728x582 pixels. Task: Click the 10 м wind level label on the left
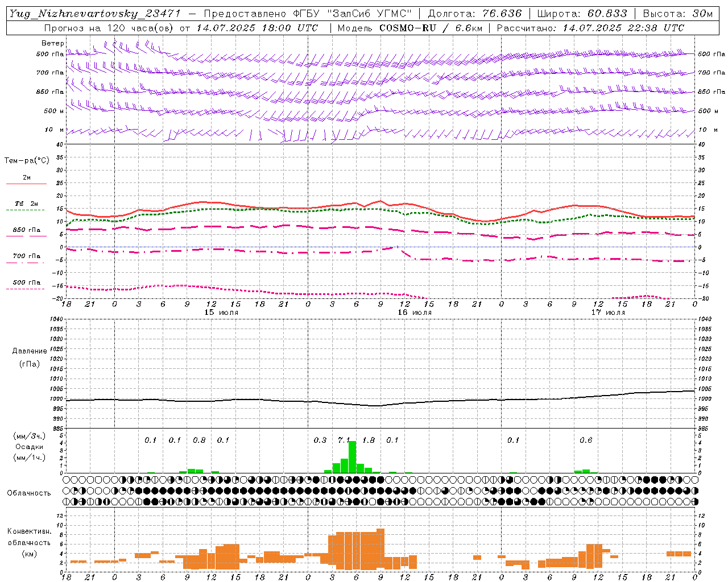(x=54, y=130)
